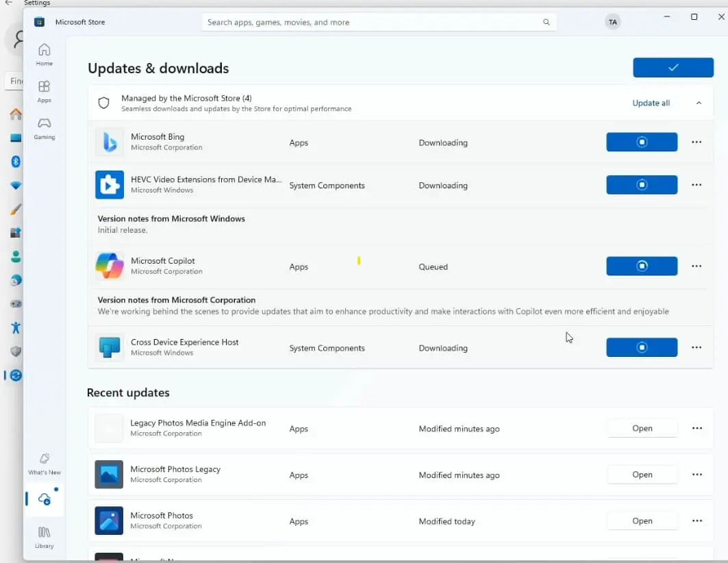The image size is (728, 563).
Task: Open more options for Microsoft Bing
Action: [696, 142]
